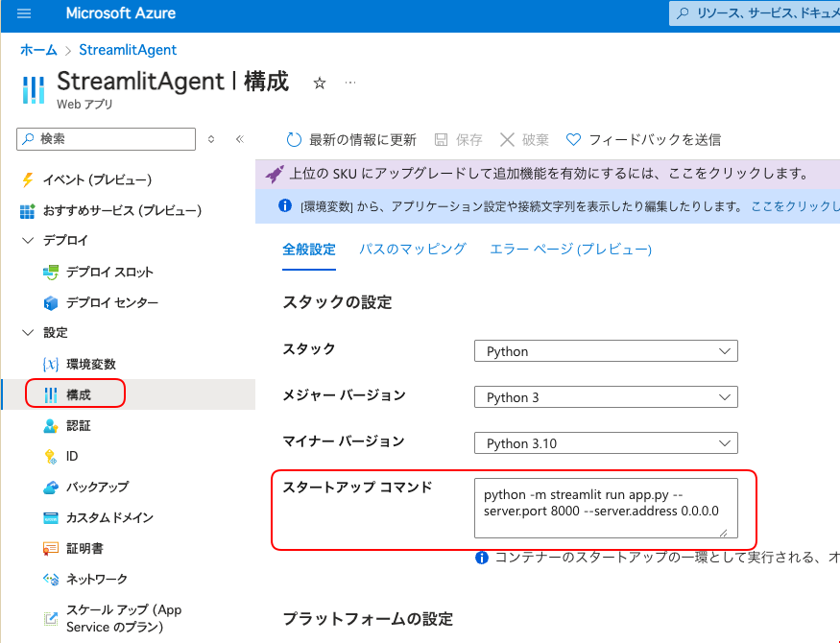The height and width of the screenshot is (643, 840).
Task: Open バックアップ in the sidebar
Action: pos(98,487)
